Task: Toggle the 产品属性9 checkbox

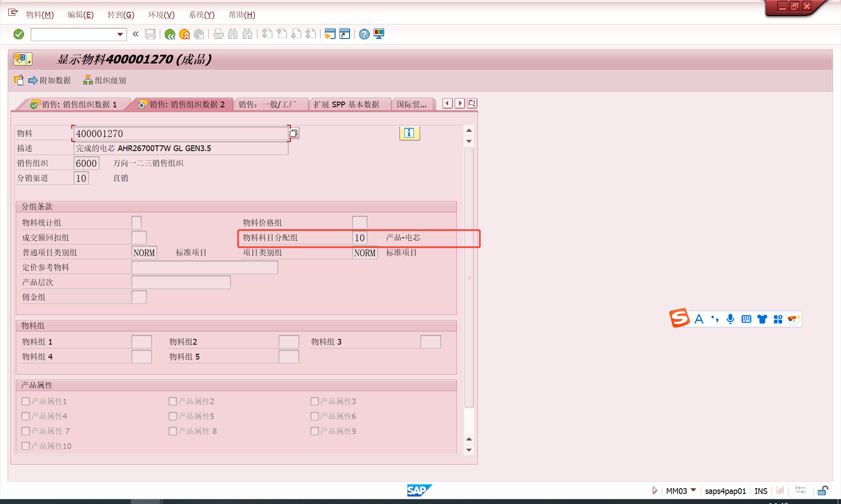Action: click(x=314, y=431)
